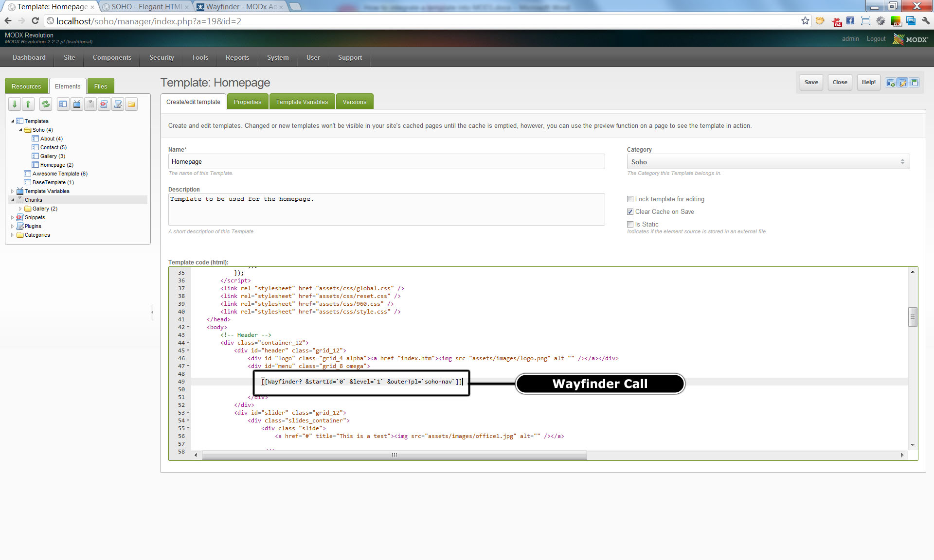Viewport: 934px width, 560px height.
Task: Click the Close button
Action: (840, 82)
